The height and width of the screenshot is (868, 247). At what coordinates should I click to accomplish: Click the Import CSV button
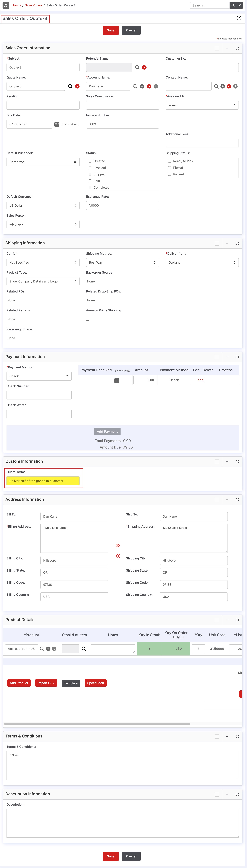coord(46,683)
